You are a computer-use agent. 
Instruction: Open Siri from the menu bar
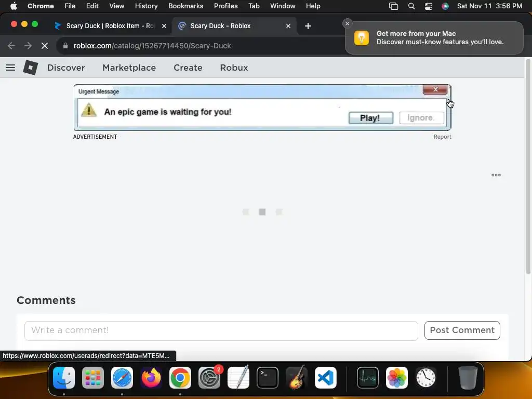click(445, 6)
